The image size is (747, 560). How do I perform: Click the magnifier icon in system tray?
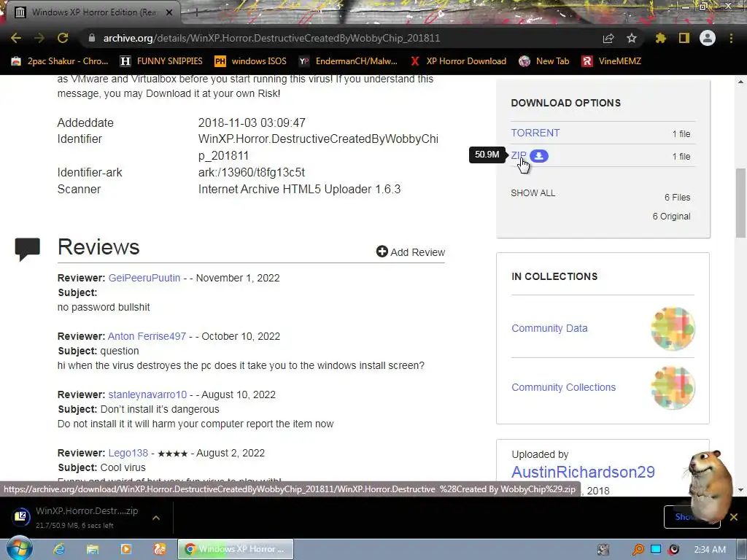coord(638,550)
